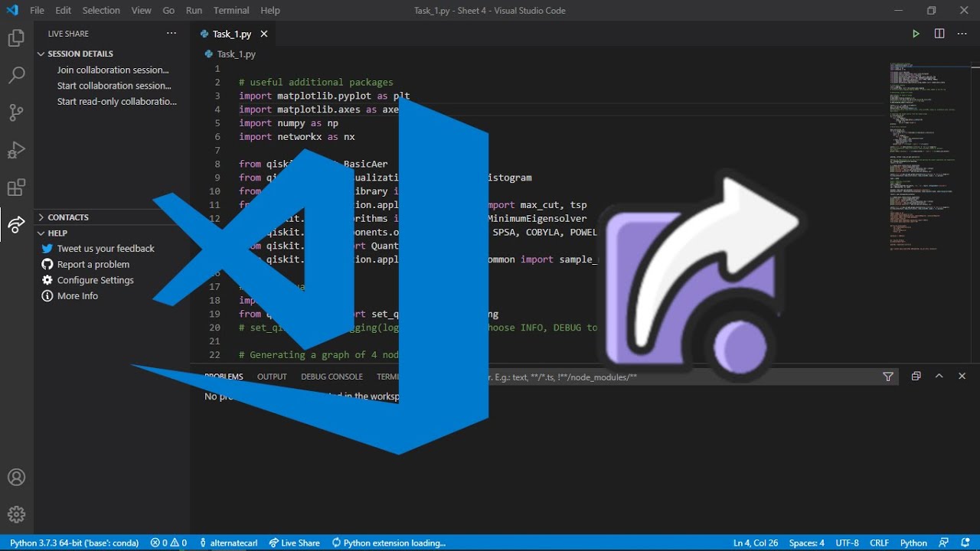The height and width of the screenshot is (551, 980).
Task: Open the Extensions view
Action: (x=16, y=187)
